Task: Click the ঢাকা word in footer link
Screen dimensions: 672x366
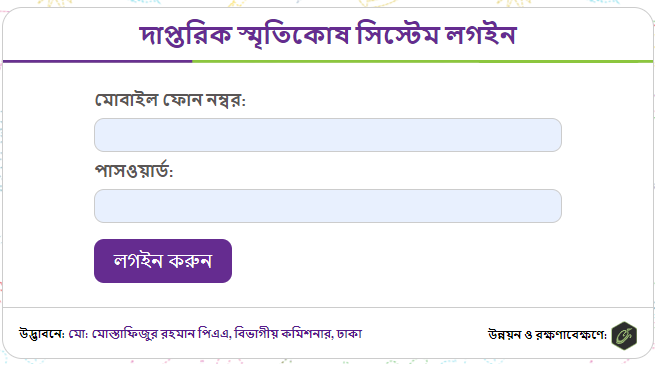Action: [349, 334]
